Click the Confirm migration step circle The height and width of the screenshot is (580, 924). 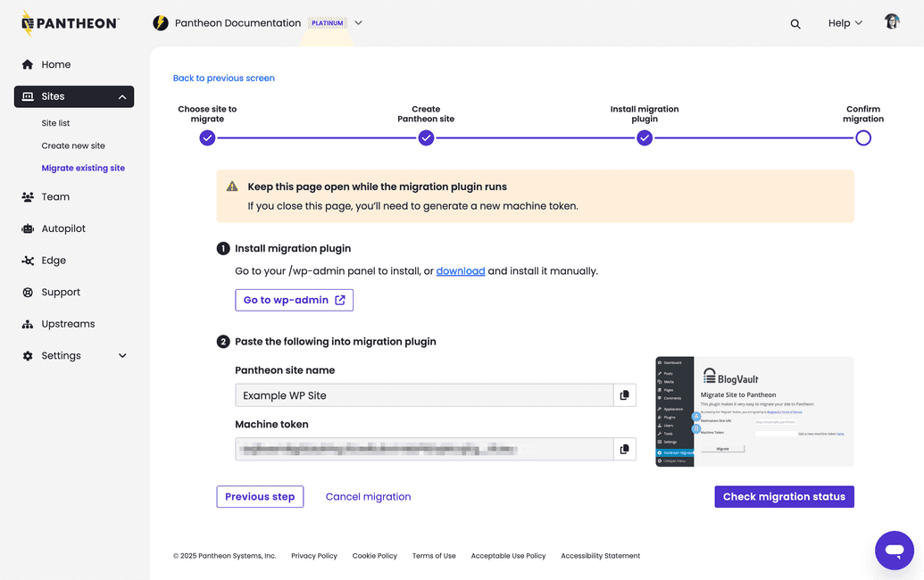862,138
